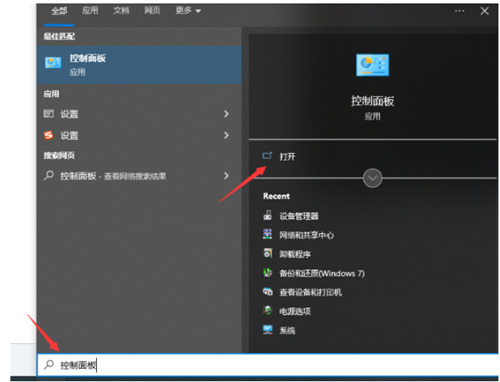Click the 设备管理器 icon

click(268, 215)
